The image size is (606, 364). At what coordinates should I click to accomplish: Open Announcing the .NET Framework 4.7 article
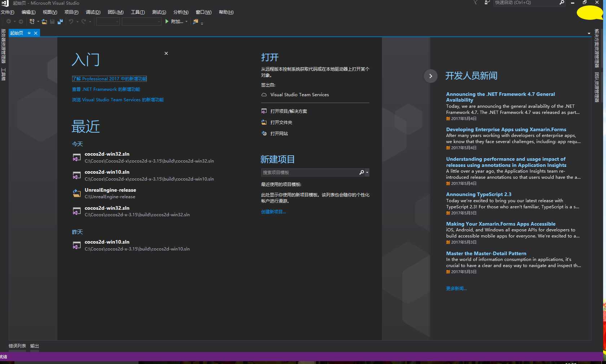[501, 97]
